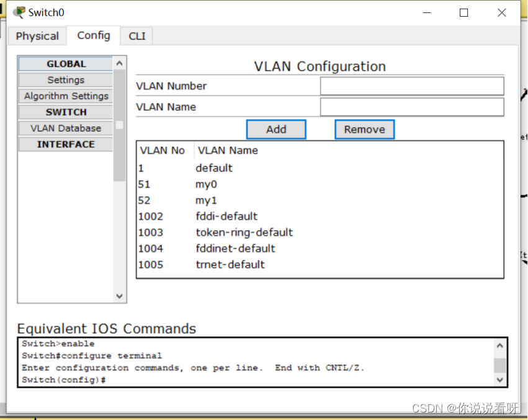Select VLAN 1005 trnet-default row

tap(320, 265)
